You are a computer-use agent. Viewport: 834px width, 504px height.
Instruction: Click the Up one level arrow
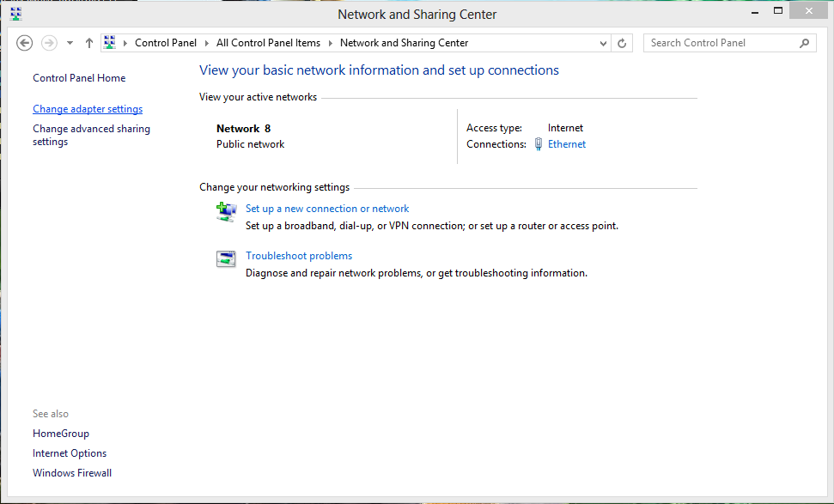point(89,43)
